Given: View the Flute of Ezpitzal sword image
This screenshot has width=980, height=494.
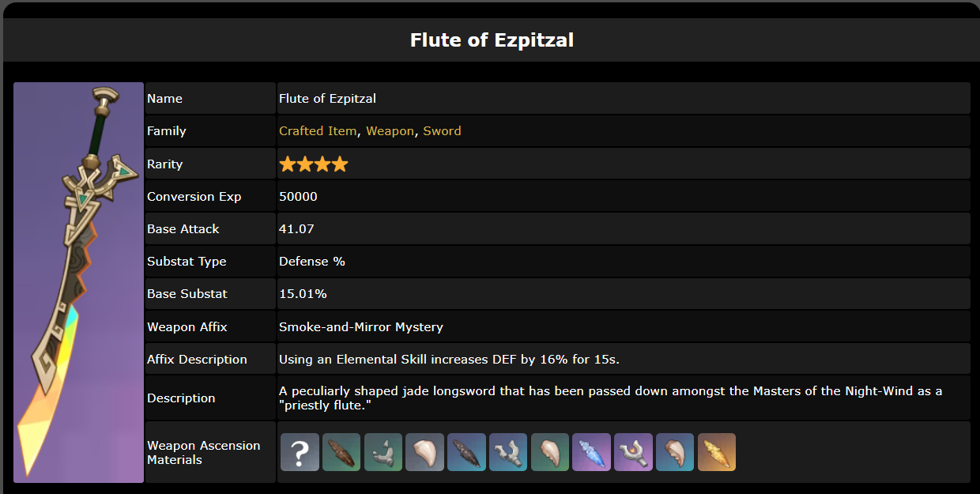Looking at the screenshot, I should (x=78, y=282).
